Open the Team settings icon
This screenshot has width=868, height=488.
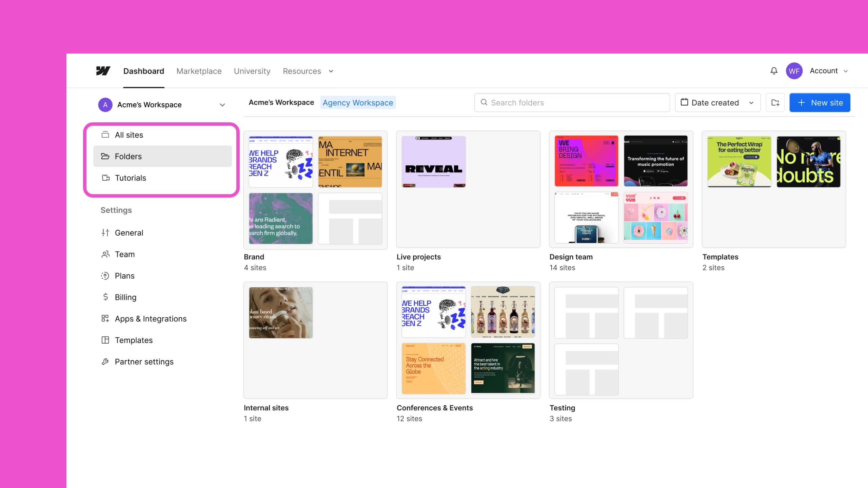[x=105, y=254]
